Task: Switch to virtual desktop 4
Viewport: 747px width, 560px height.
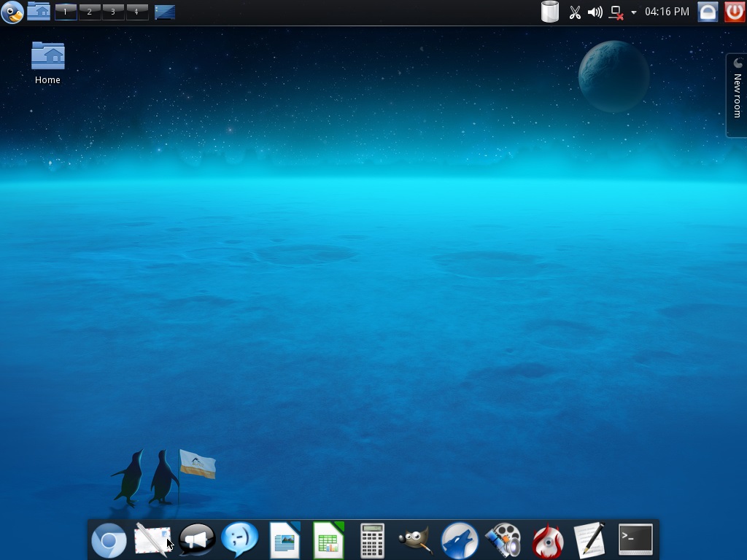Action: tap(136, 12)
